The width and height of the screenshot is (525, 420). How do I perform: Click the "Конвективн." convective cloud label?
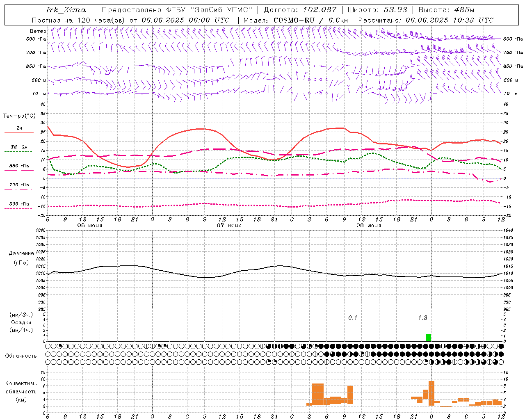tap(21, 383)
